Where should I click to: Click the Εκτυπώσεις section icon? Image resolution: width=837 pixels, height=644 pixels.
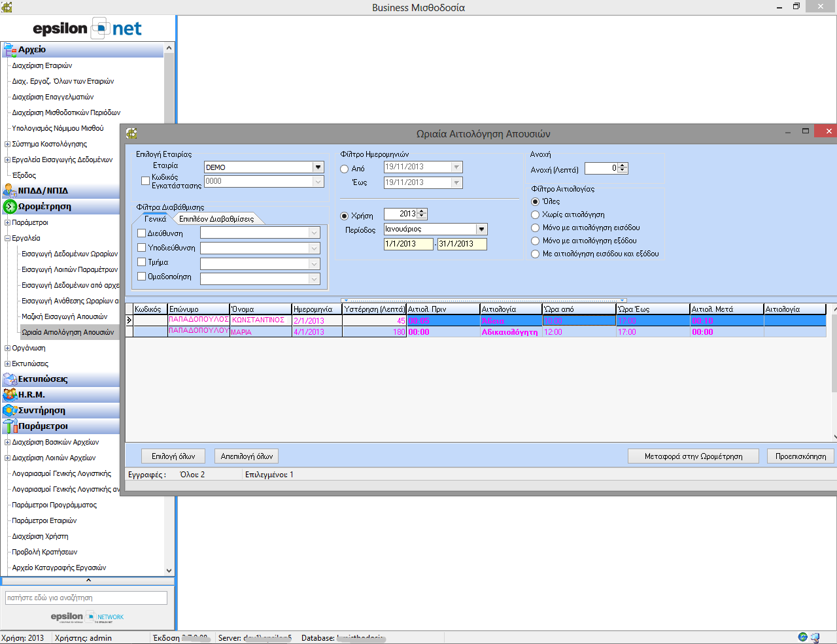point(10,379)
